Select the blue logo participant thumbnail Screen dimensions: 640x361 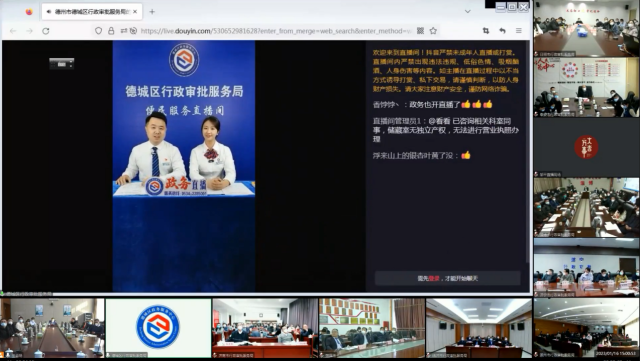[x=158, y=328]
